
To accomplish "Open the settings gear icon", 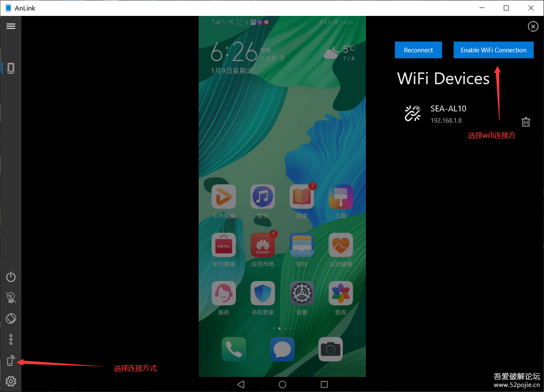I will (x=11, y=381).
